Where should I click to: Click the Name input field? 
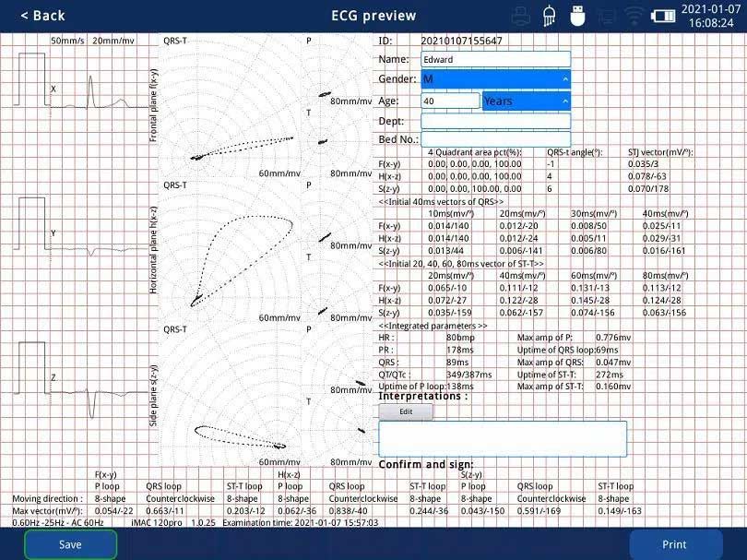coord(495,59)
